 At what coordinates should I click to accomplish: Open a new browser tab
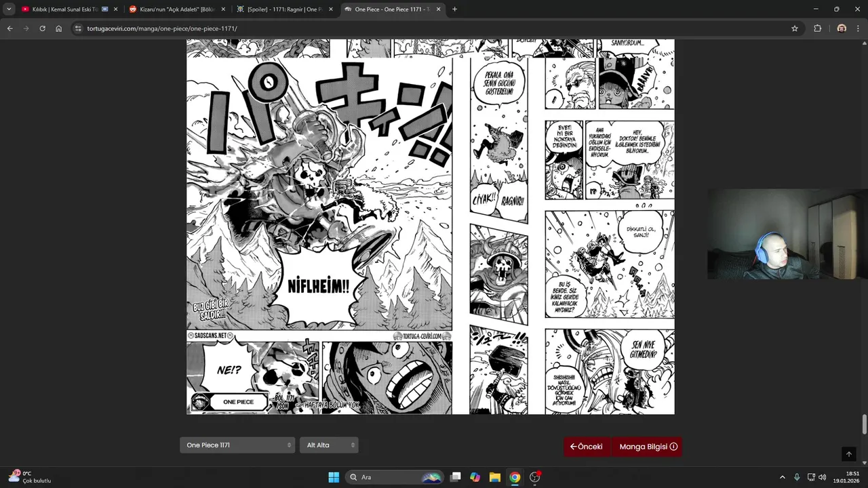[454, 9]
